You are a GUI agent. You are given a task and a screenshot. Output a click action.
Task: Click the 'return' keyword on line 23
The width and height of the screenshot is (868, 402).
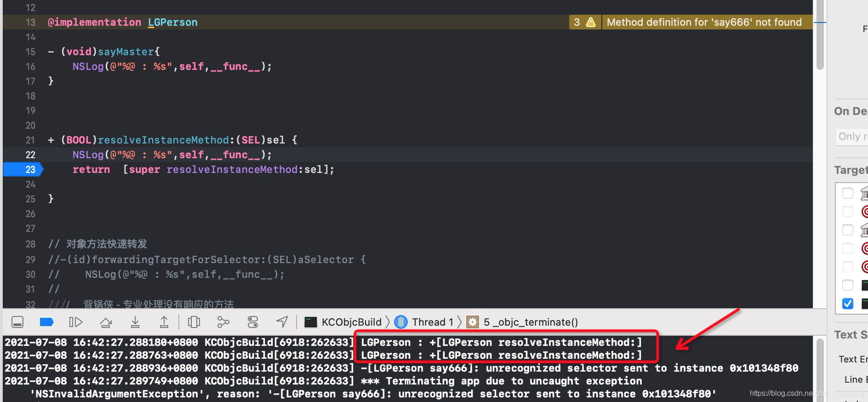pyautogui.click(x=91, y=169)
